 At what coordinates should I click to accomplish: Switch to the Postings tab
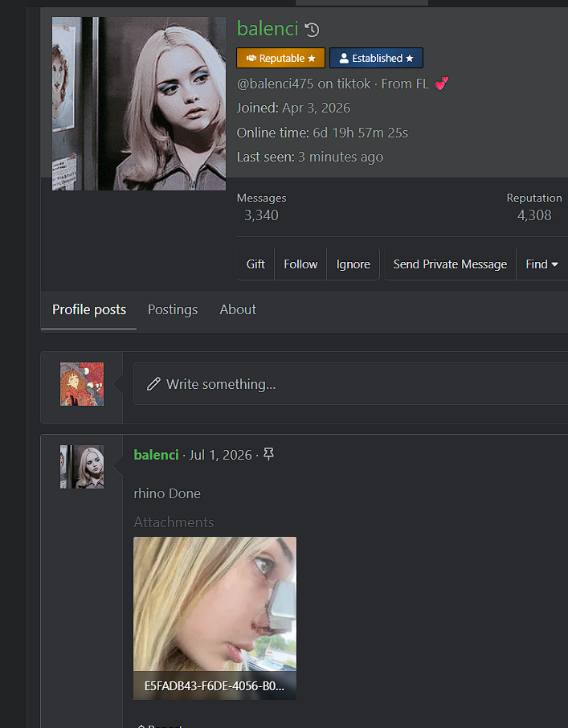pos(173,309)
